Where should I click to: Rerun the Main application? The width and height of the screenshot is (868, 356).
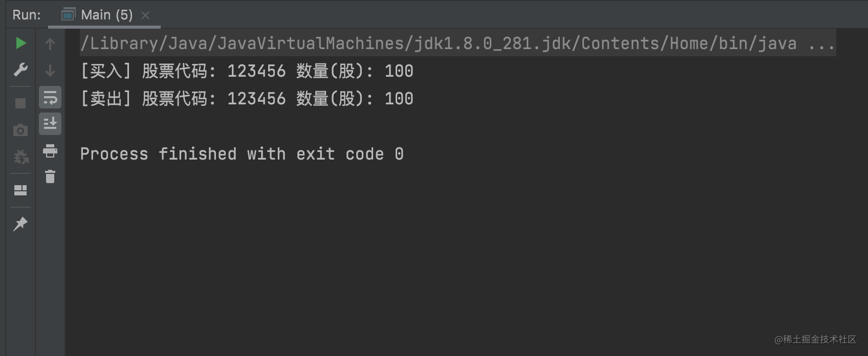[20, 43]
